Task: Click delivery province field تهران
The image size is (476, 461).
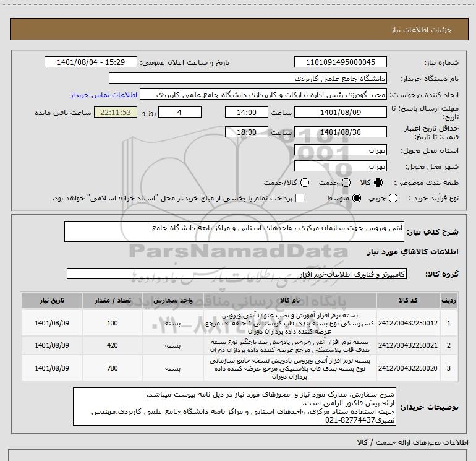Action: click(x=340, y=150)
